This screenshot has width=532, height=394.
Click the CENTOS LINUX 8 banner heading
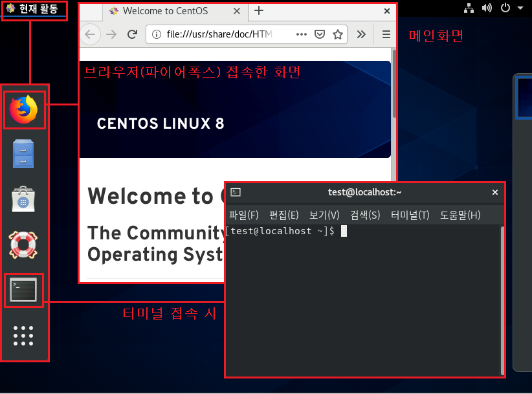click(x=161, y=124)
